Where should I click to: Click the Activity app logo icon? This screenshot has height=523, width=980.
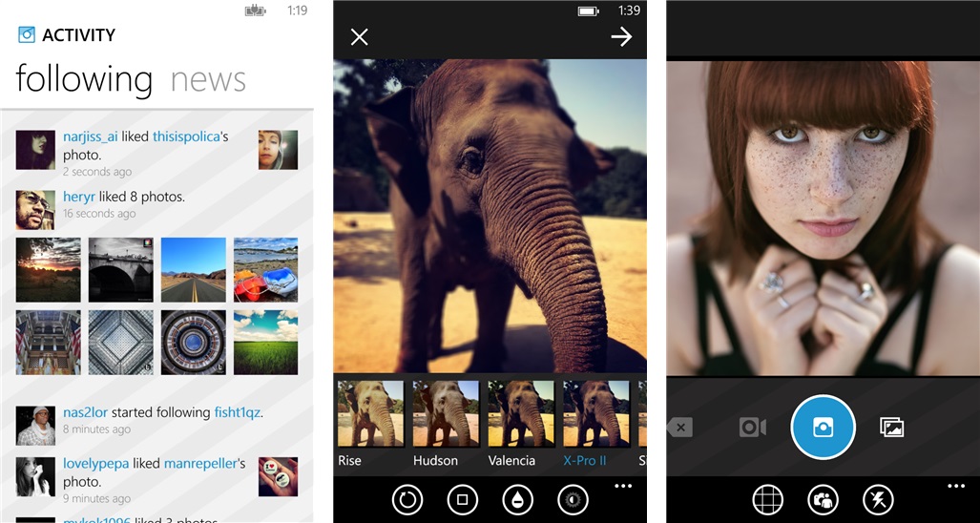(x=27, y=34)
